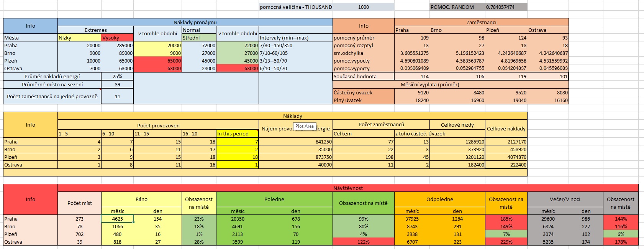Select the 25% energy cost average cell
This screenshot has width=644, height=249.
tap(117, 76)
